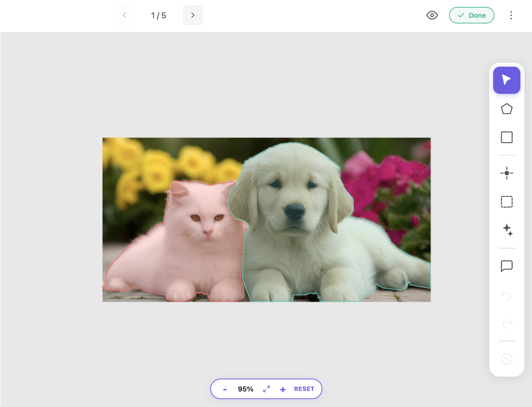Image resolution: width=532 pixels, height=407 pixels.
Task: Select the bounding box rectangle tool
Action: 506,137
